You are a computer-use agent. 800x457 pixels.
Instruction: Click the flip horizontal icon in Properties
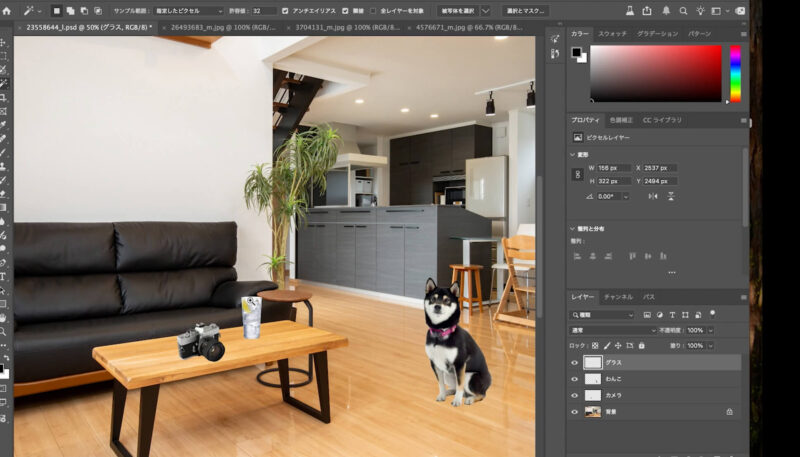pos(654,197)
